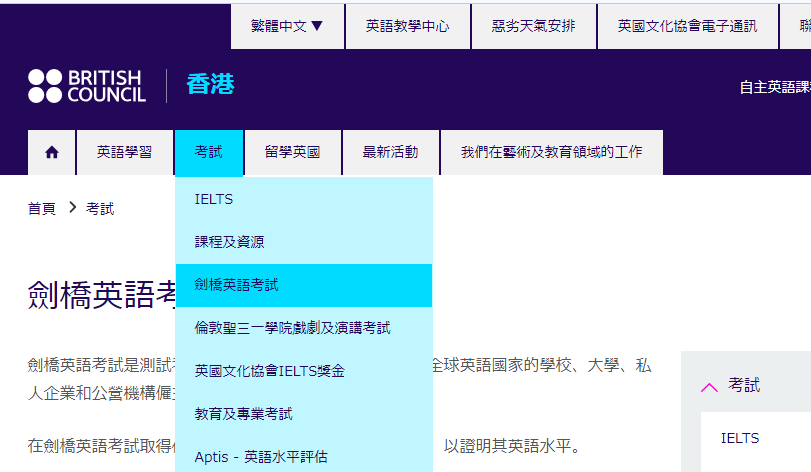This screenshot has height=472, width=811.
Task: Choose IELTS in the dropdown menu
Action: click(304, 199)
